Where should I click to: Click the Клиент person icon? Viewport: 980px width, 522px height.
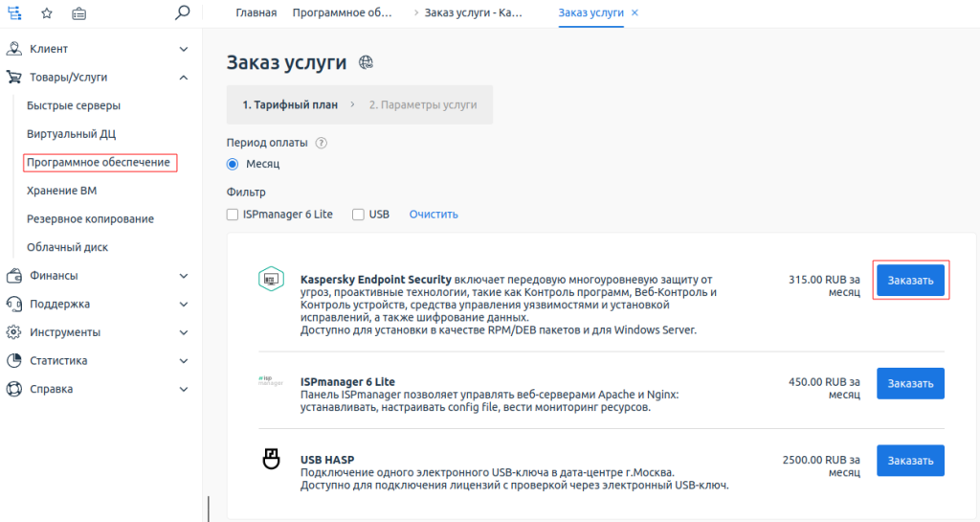pos(13,49)
